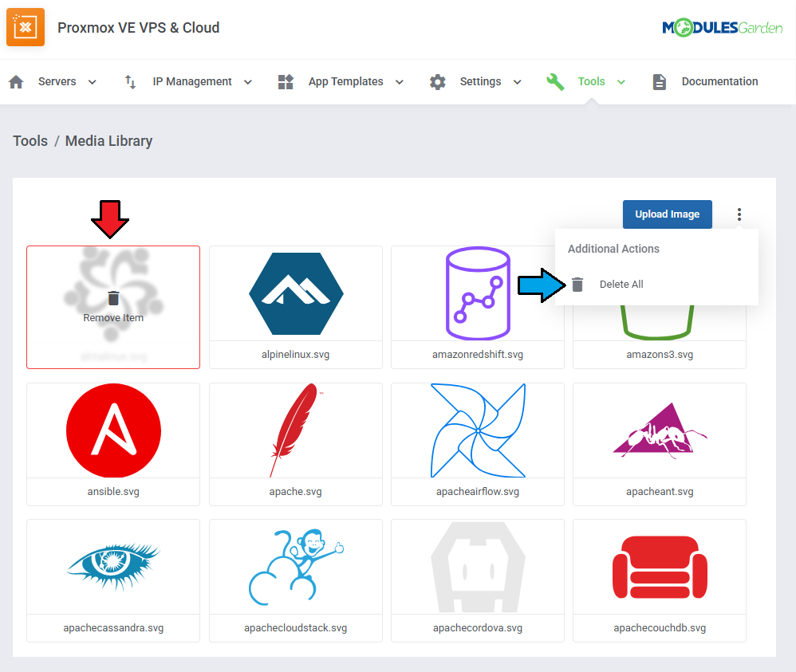
Task: Click the apachecloudstack.svg file name
Action: click(295, 628)
